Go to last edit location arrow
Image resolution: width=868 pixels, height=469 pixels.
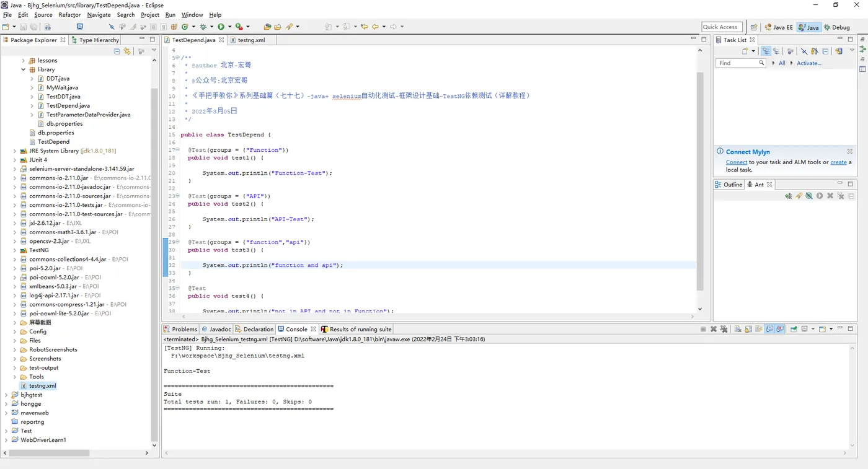pyautogui.click(x=365, y=27)
